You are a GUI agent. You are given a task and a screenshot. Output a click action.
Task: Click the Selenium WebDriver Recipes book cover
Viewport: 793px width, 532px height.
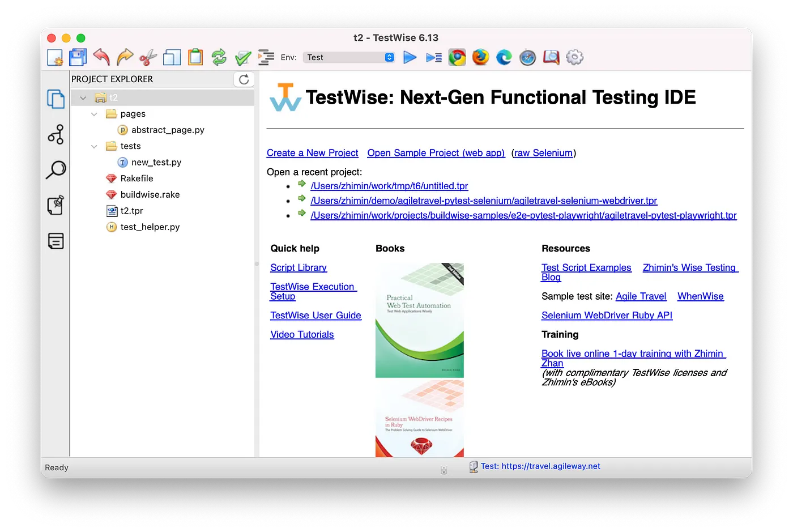pyautogui.click(x=420, y=419)
